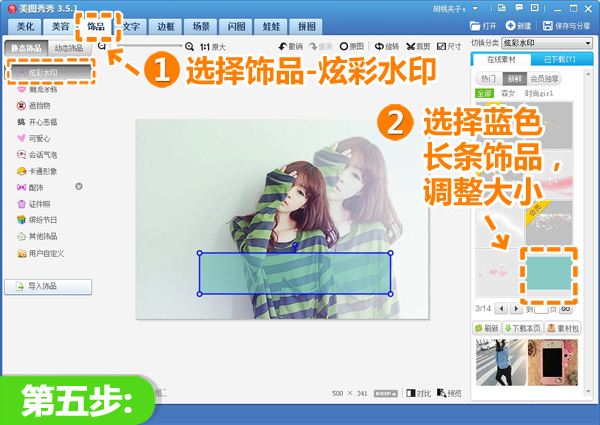
Task: Select 配饰 sticker category
Action: (30, 187)
